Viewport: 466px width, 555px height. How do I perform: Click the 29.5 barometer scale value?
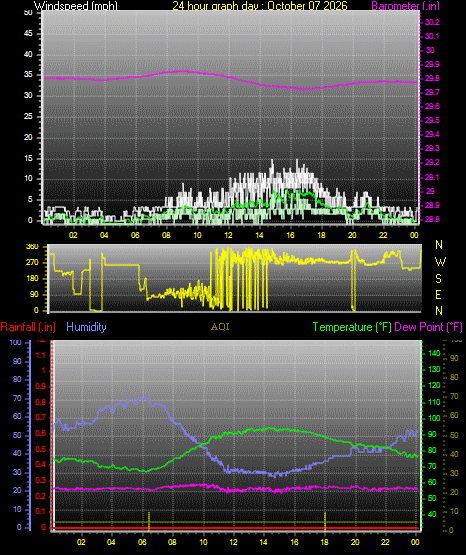tap(432, 120)
